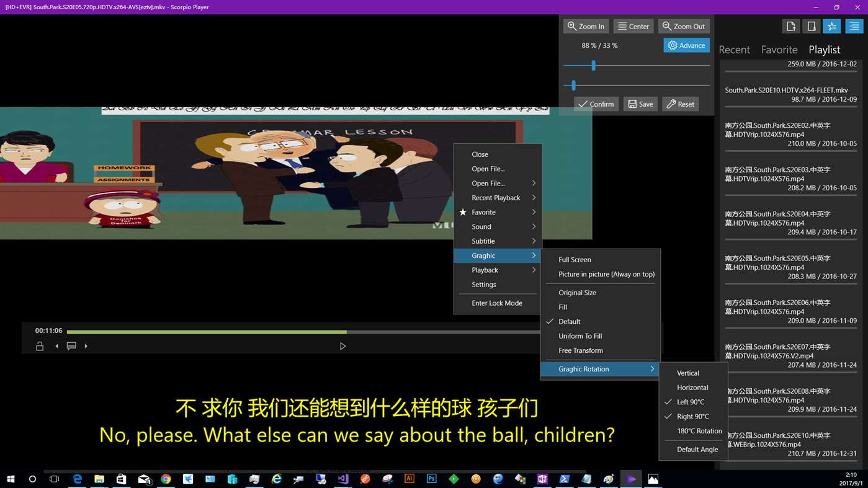Switch to the Recent tab
Viewport: 868px width, 488px height.
(734, 50)
